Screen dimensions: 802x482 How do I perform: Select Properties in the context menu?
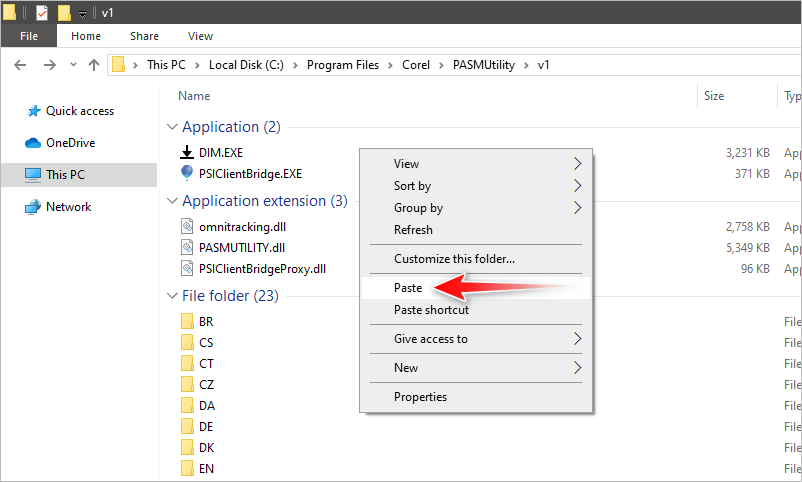tap(420, 397)
